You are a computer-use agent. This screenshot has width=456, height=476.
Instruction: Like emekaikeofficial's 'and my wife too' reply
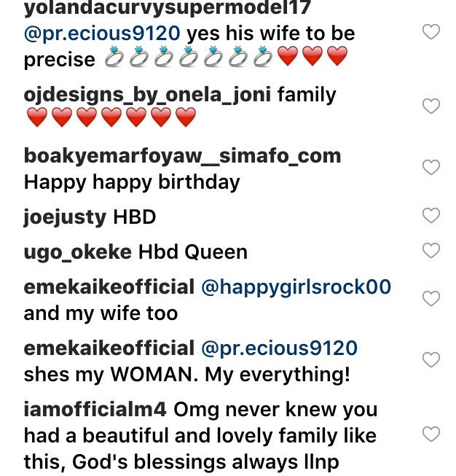[431, 298]
